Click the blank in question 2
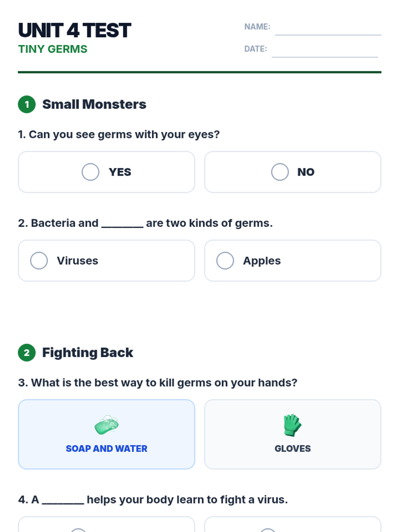The image size is (399, 532). [122, 224]
